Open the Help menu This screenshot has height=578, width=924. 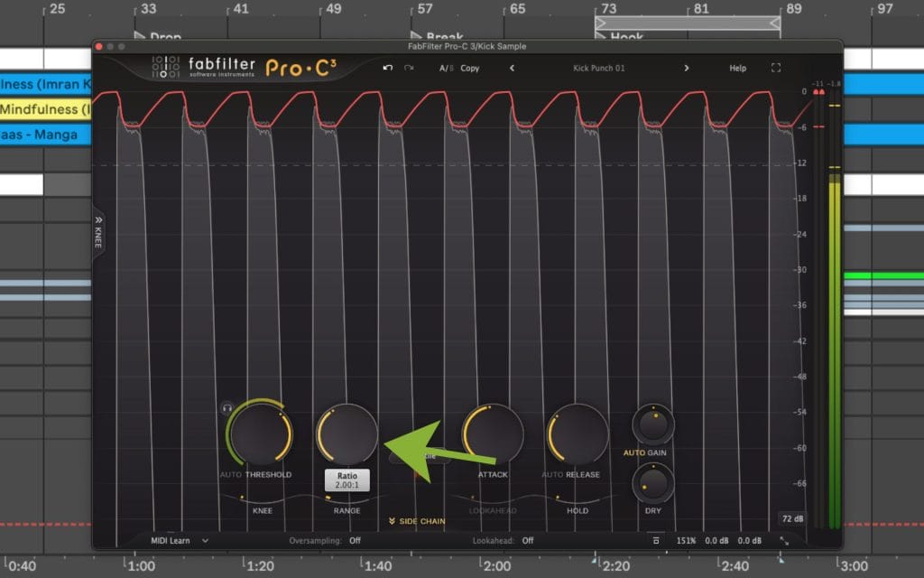(x=737, y=68)
